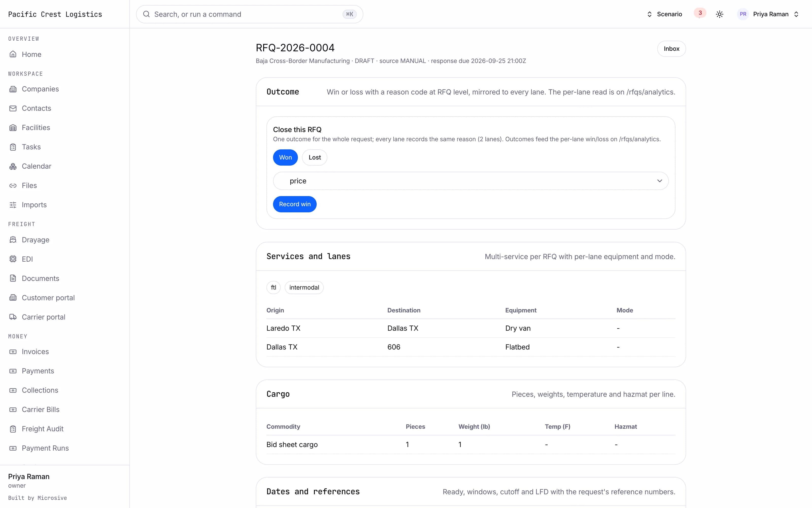Viewport: 812px width, 508px height.
Task: Click the magnifier icon in the search bar
Action: 146,14
